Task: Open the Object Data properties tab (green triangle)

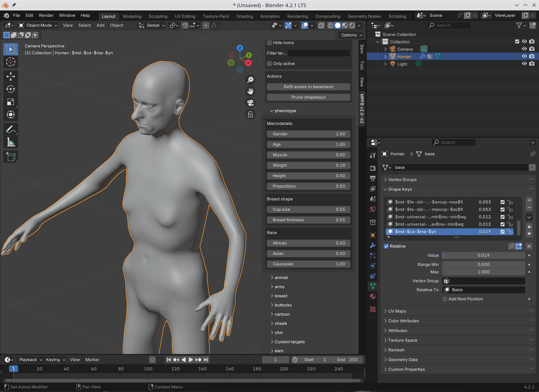Action: click(373, 286)
